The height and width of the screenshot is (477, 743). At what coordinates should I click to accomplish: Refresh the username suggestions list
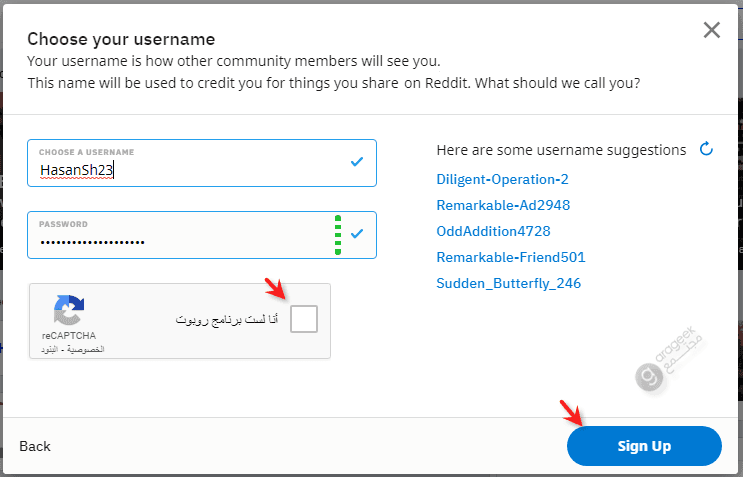coord(706,149)
